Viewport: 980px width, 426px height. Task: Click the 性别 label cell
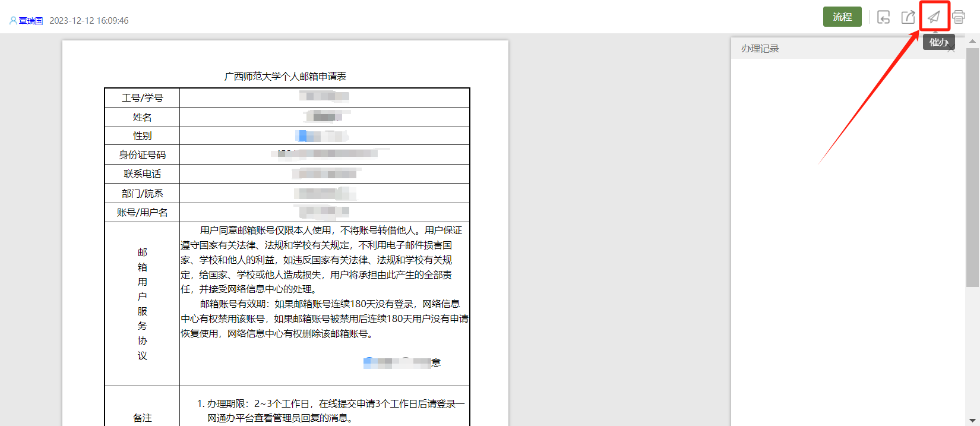click(142, 136)
